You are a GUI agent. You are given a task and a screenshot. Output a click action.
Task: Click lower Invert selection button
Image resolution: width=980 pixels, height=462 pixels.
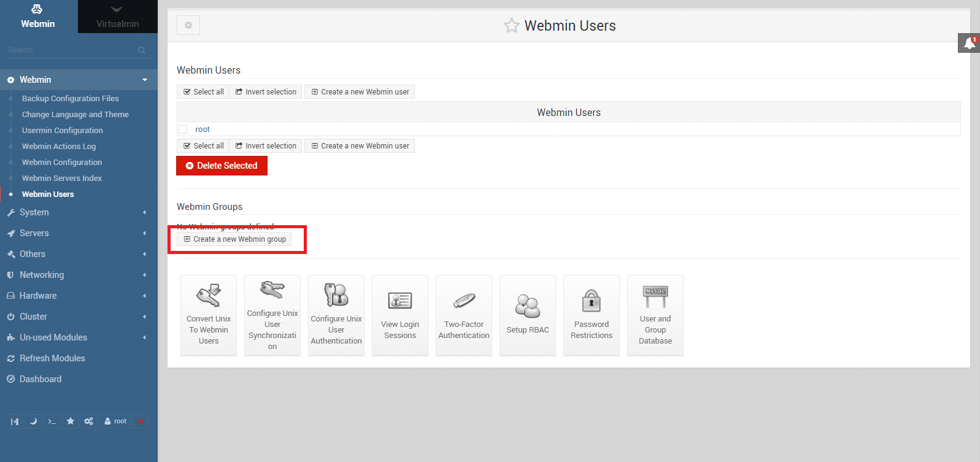coord(266,146)
